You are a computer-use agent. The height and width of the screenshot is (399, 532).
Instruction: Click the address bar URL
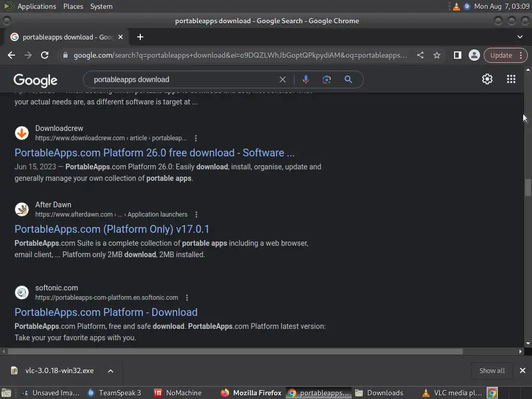point(240,55)
